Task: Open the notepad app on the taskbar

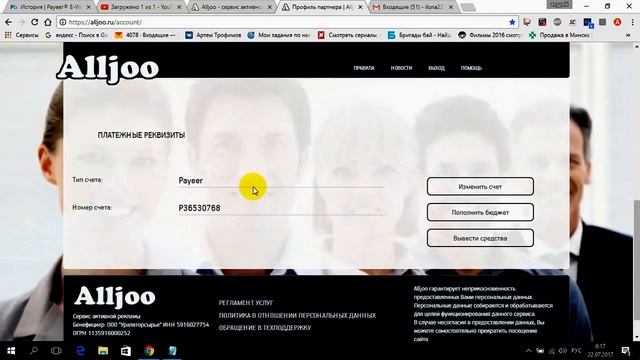Action: [x=172, y=351]
